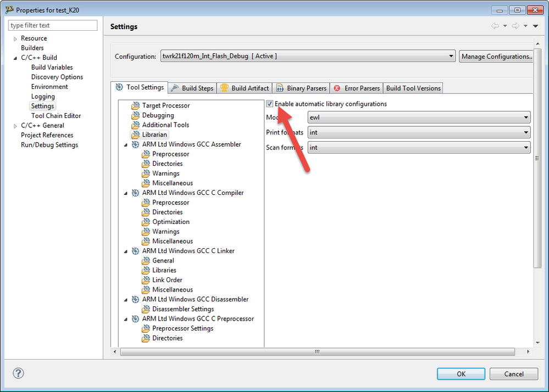This screenshot has height=392, width=549.
Task: Switch to the Binary Parsers tab
Action: click(301, 88)
